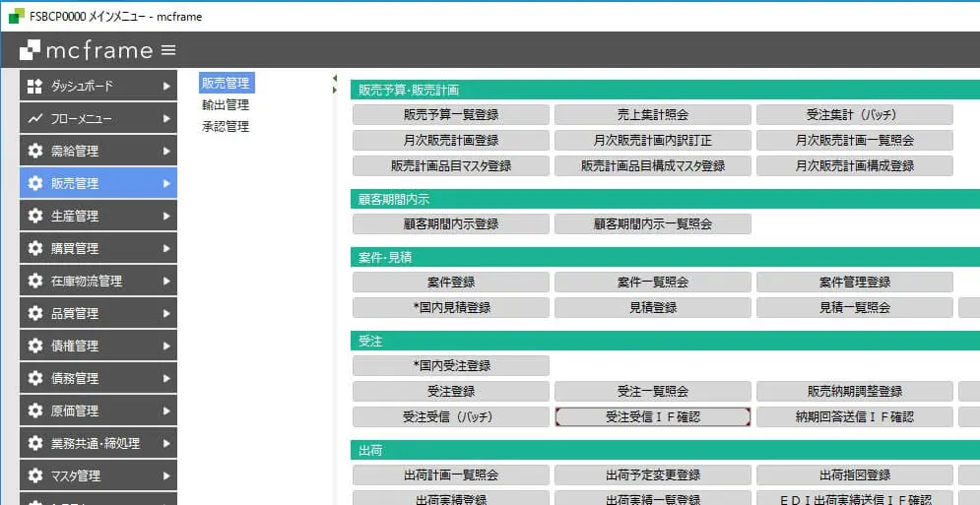Expand the ダッシュボード submenu arrow
This screenshot has height=505, width=980.
point(166,87)
